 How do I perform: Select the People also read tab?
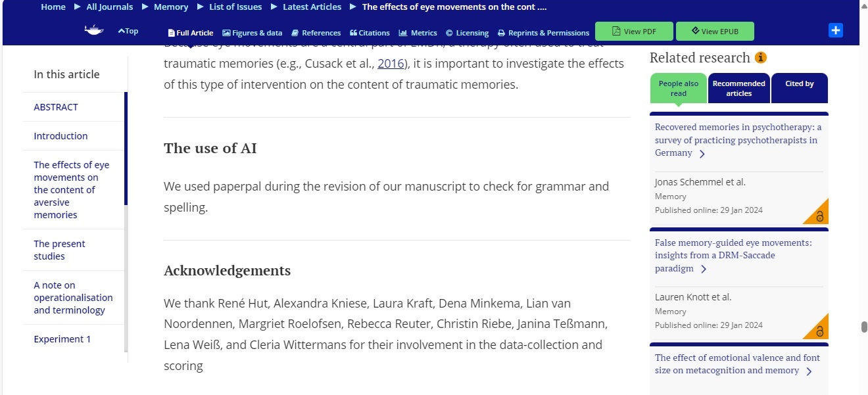click(x=679, y=88)
